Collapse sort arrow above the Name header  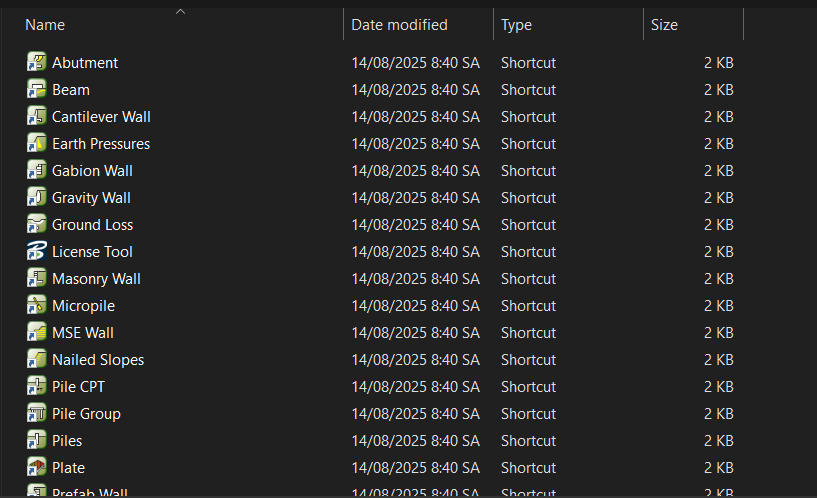[x=180, y=11]
